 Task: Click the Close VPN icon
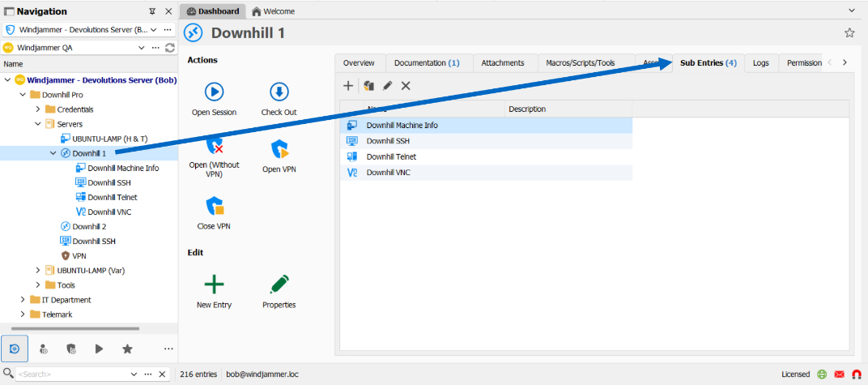(x=214, y=206)
